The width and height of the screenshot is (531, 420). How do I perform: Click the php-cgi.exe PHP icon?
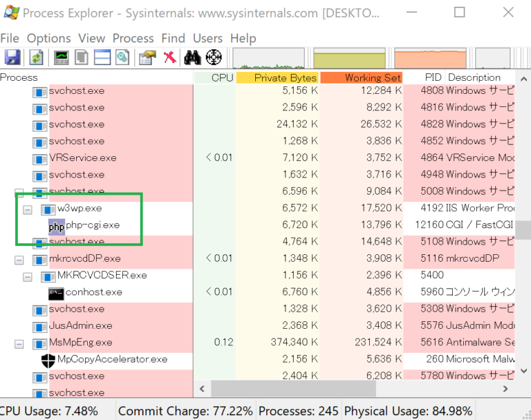56,226
